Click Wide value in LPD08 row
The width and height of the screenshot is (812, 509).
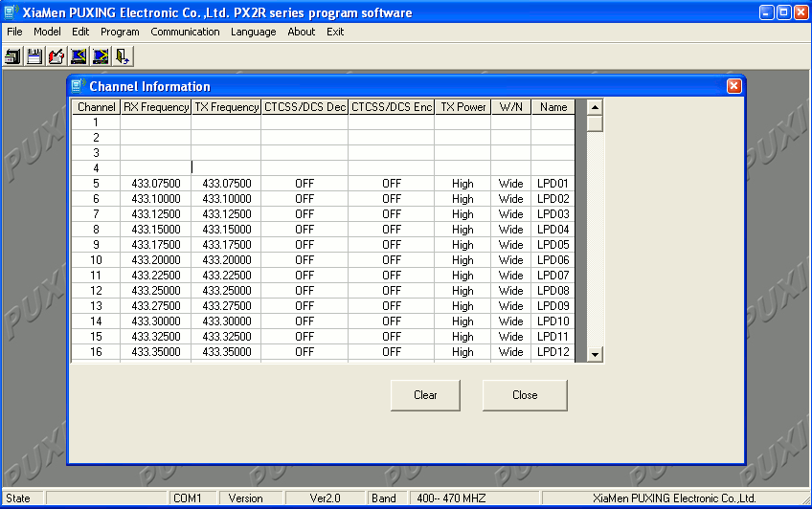point(511,291)
